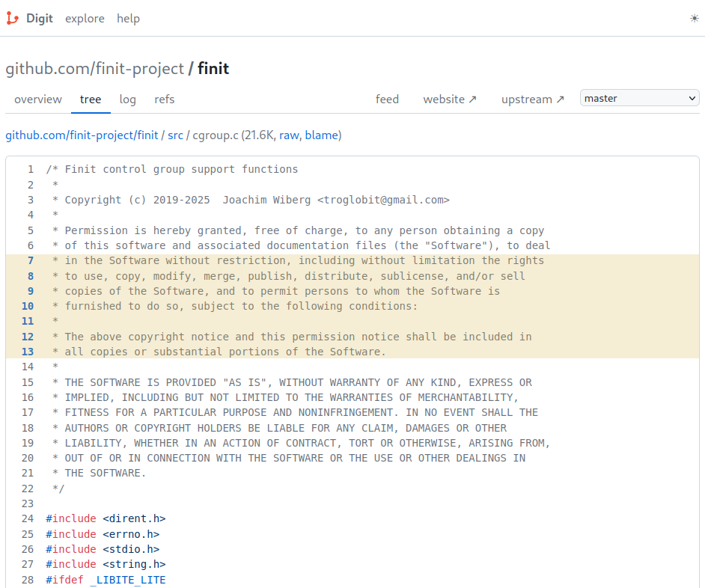Click line number 28
The height and width of the screenshot is (588, 705).
[28, 580]
